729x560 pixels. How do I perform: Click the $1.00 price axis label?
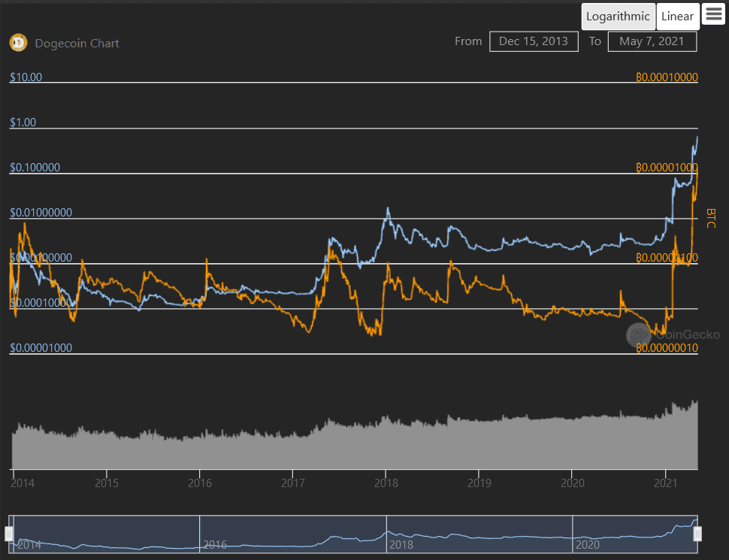23,123
